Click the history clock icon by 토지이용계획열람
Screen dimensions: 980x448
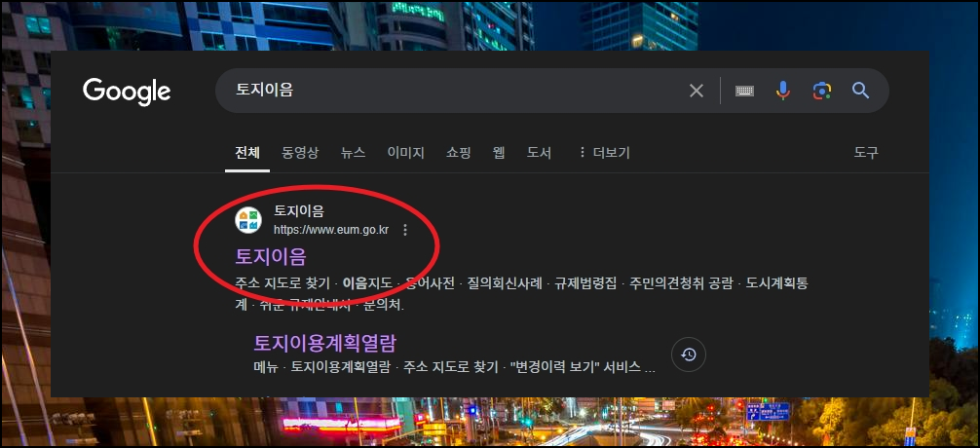coord(688,355)
